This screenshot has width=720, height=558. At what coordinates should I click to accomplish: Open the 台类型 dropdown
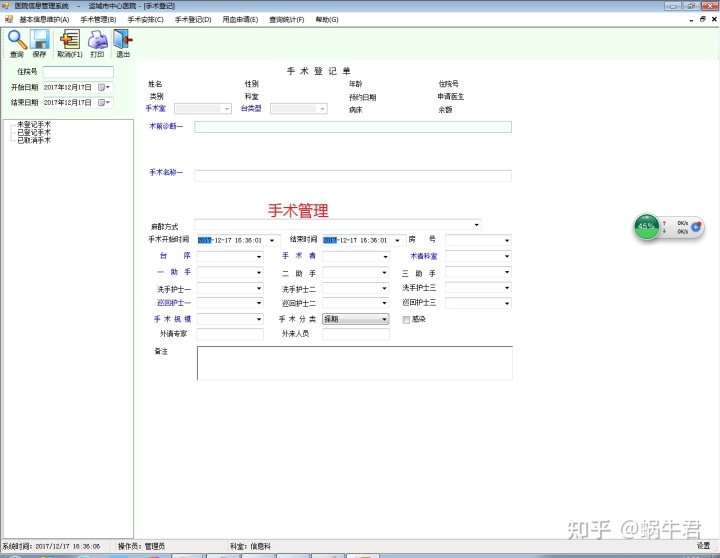pos(322,109)
